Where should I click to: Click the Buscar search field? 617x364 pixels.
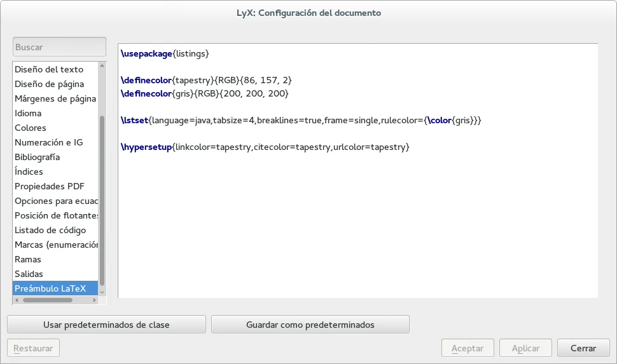pyautogui.click(x=59, y=47)
